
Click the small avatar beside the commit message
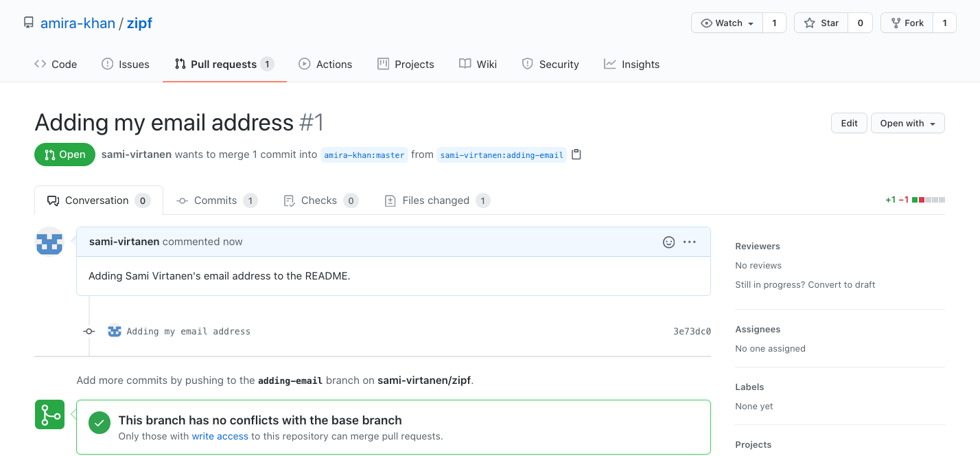115,331
